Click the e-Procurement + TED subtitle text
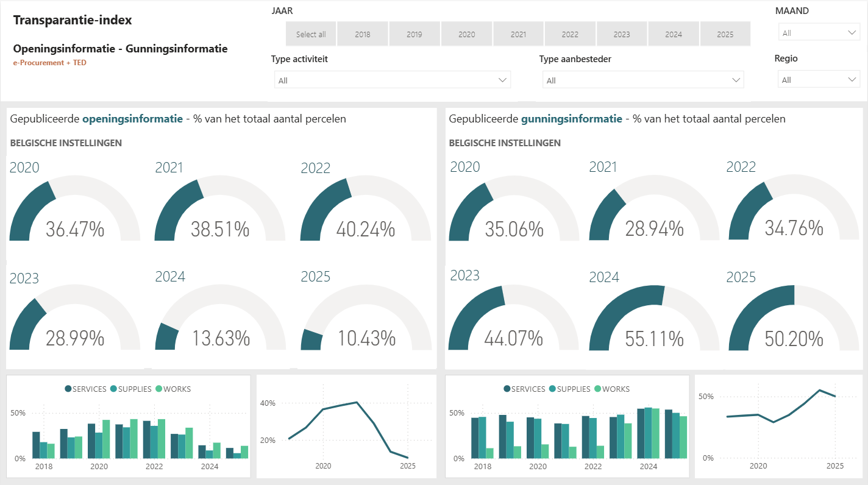The height and width of the screenshot is (485, 868). (x=50, y=63)
